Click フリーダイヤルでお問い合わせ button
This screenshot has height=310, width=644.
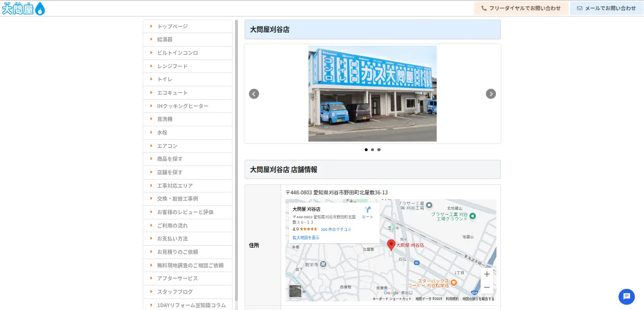(x=521, y=8)
